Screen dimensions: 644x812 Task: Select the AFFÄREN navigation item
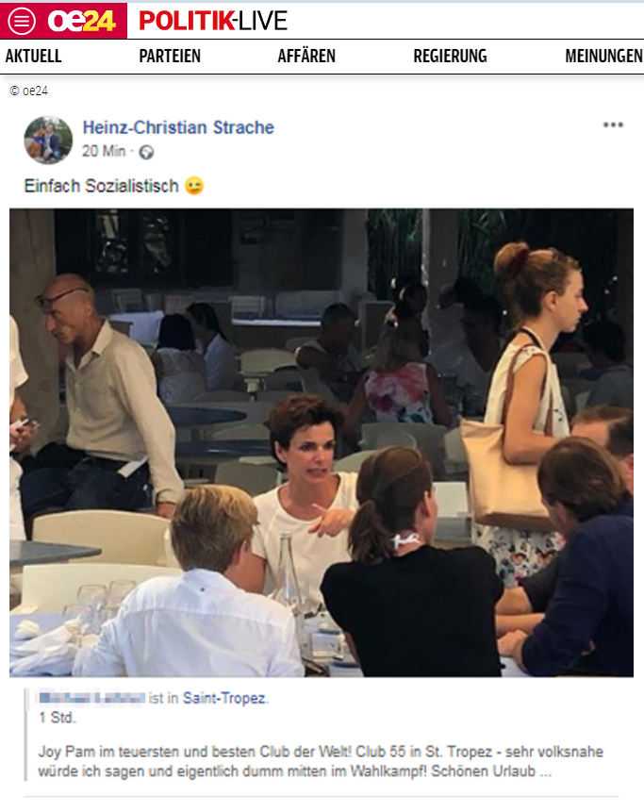tap(306, 56)
